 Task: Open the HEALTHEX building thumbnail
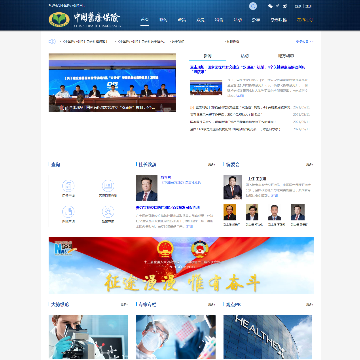click(x=268, y=337)
